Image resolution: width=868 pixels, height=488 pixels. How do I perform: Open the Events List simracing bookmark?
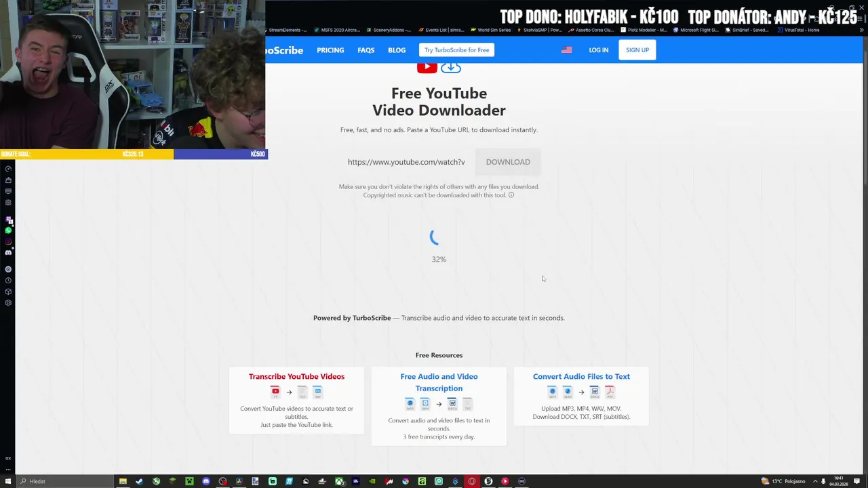click(x=441, y=30)
